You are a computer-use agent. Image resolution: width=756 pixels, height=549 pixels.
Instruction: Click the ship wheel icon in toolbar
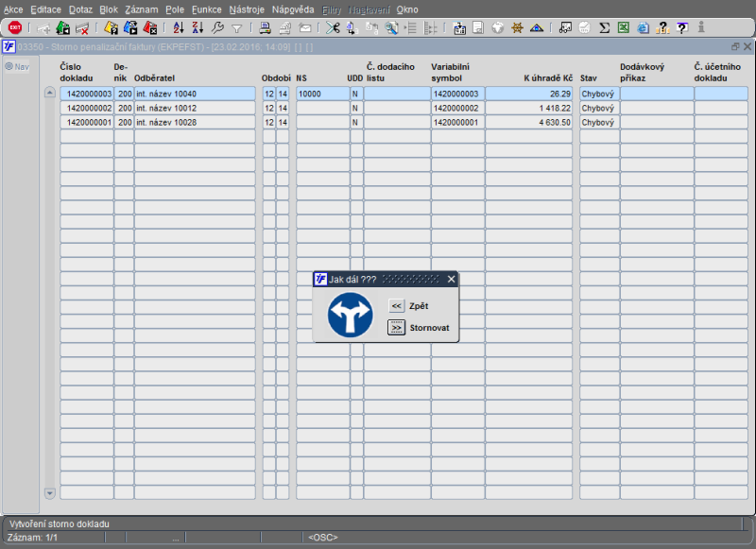click(x=517, y=27)
